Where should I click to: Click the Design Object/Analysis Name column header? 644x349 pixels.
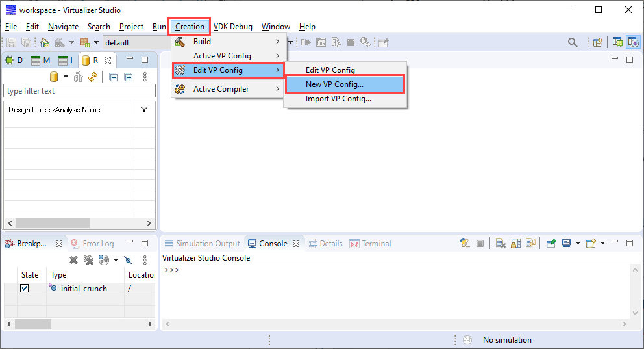[55, 110]
